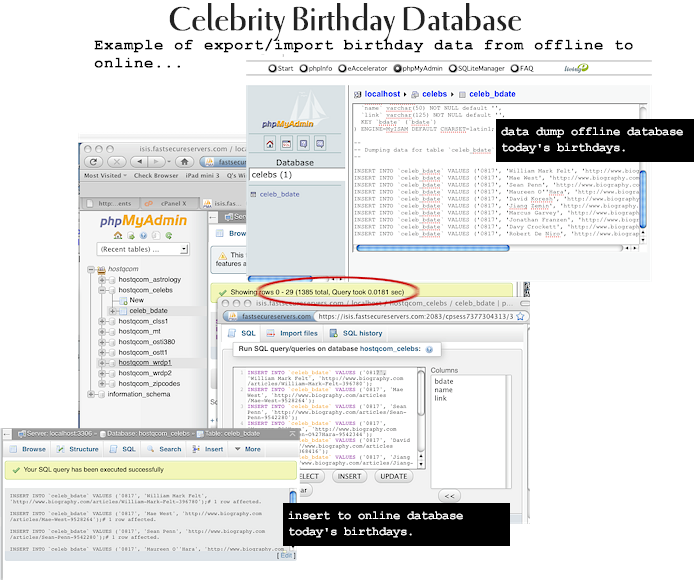This screenshot has width=694, height=581.
Task: Click the Firefox stop loading button
Action: pyautogui.click(x=116, y=162)
